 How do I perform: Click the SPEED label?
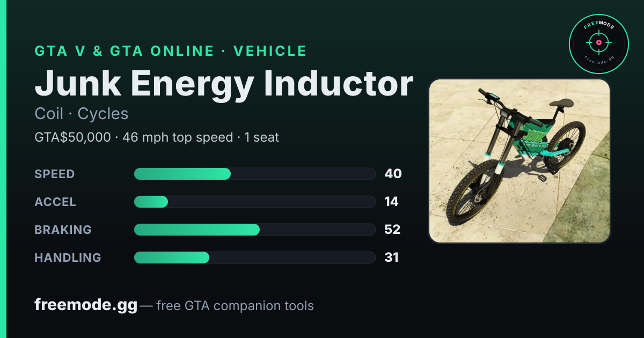[x=55, y=174]
